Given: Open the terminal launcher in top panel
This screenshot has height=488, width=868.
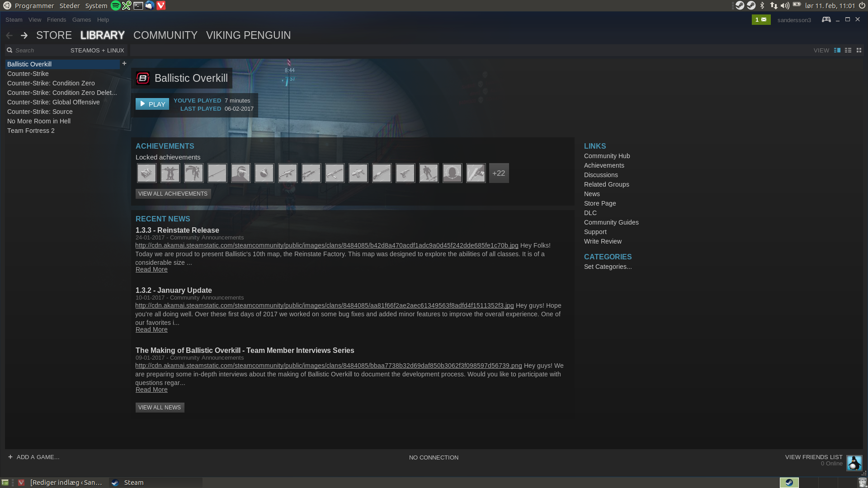Looking at the screenshot, I should (x=138, y=5).
